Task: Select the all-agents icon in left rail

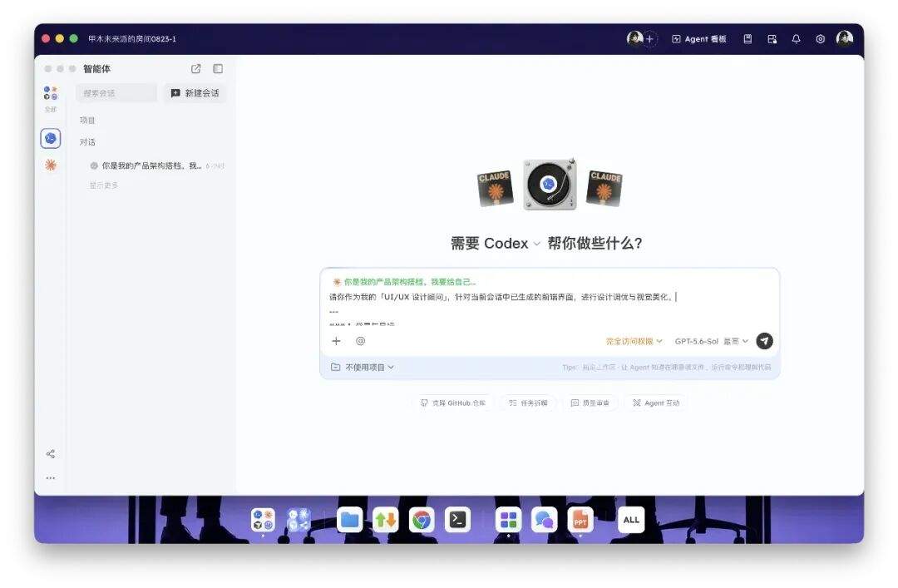Action: pos(51,93)
